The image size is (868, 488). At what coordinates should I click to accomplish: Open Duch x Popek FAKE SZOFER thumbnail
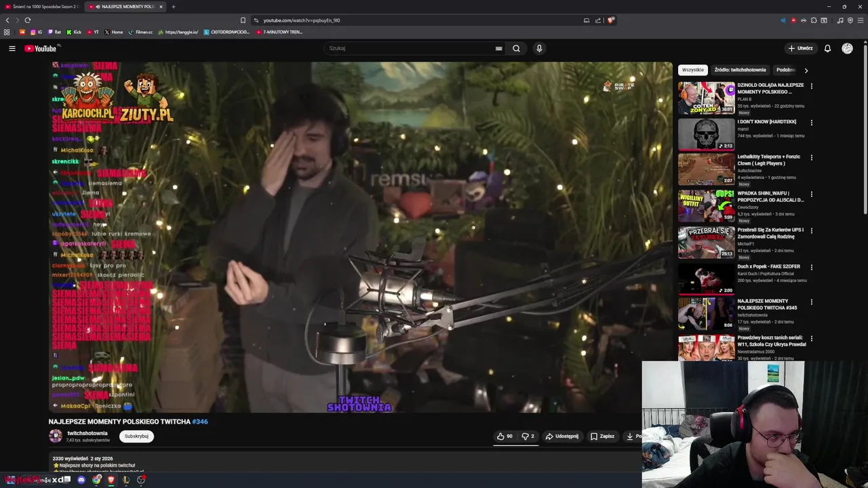click(707, 279)
